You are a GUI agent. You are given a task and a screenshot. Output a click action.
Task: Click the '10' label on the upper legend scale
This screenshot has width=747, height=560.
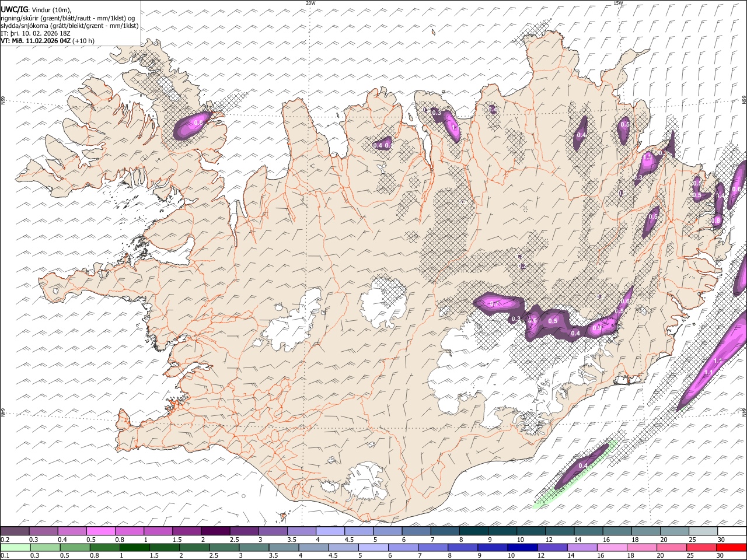(520, 540)
